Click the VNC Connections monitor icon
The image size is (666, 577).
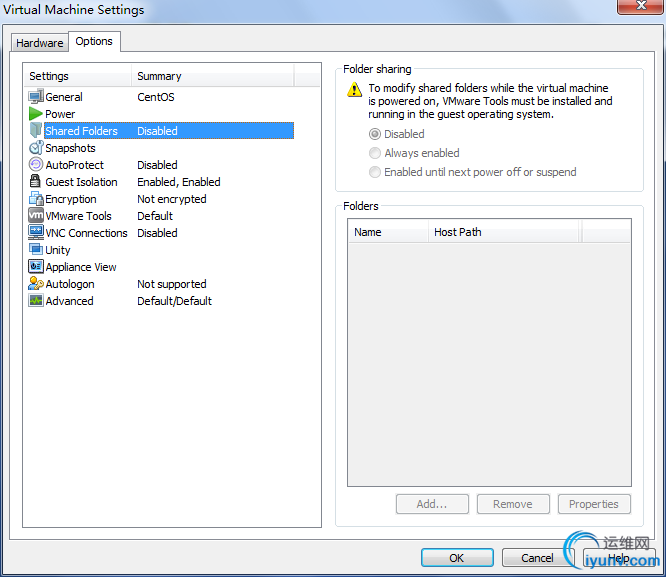[36, 232]
